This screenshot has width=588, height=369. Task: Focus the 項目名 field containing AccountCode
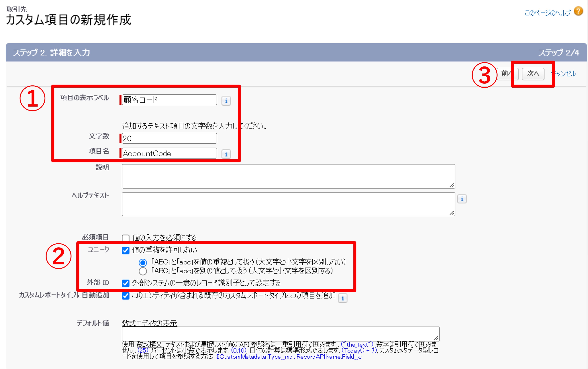pyautogui.click(x=169, y=153)
